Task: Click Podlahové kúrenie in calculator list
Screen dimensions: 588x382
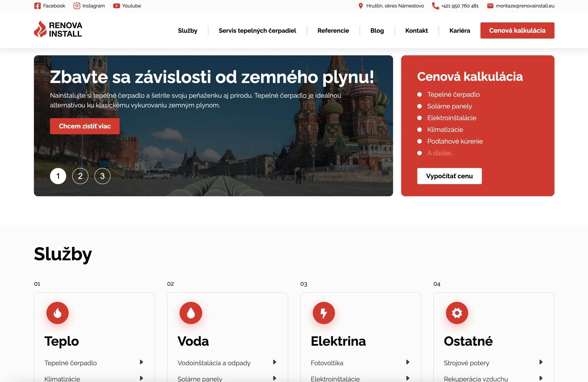Action: tap(455, 141)
